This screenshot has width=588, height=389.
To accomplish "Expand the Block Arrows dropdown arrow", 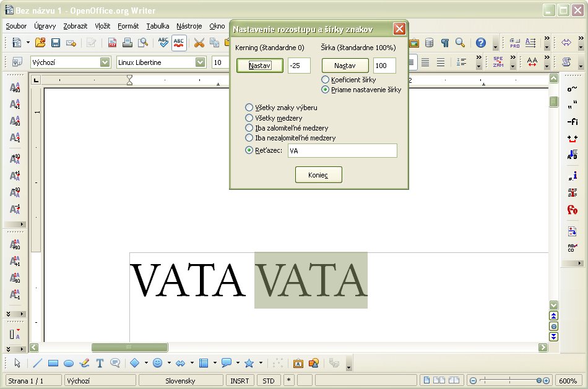I will click(192, 363).
